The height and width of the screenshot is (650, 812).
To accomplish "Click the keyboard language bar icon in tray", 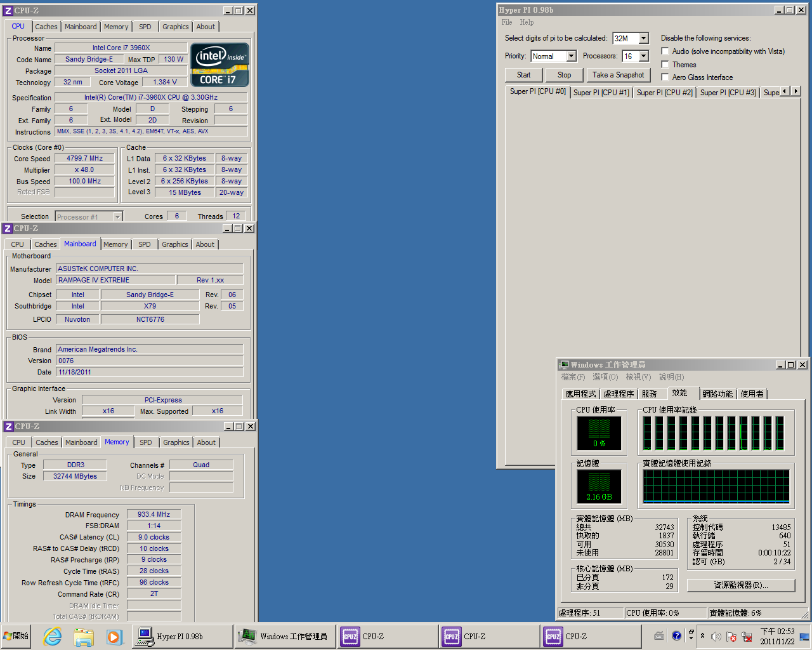I will (x=659, y=635).
